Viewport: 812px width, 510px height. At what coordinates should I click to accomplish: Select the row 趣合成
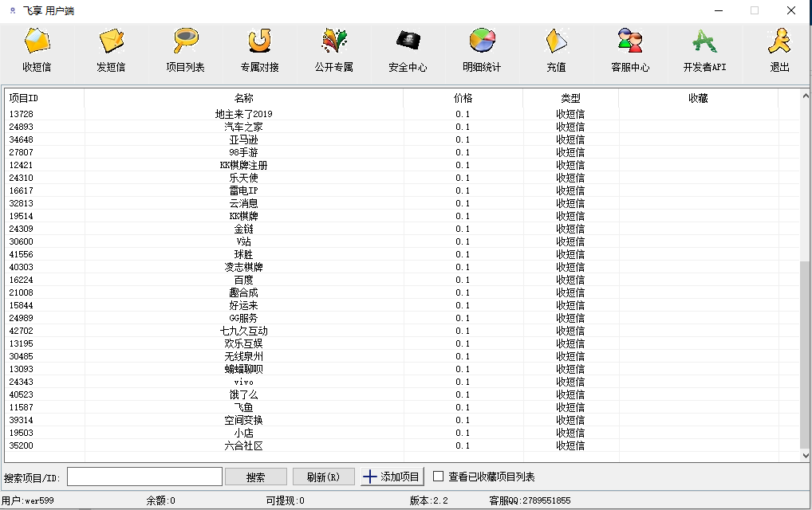[x=401, y=292]
